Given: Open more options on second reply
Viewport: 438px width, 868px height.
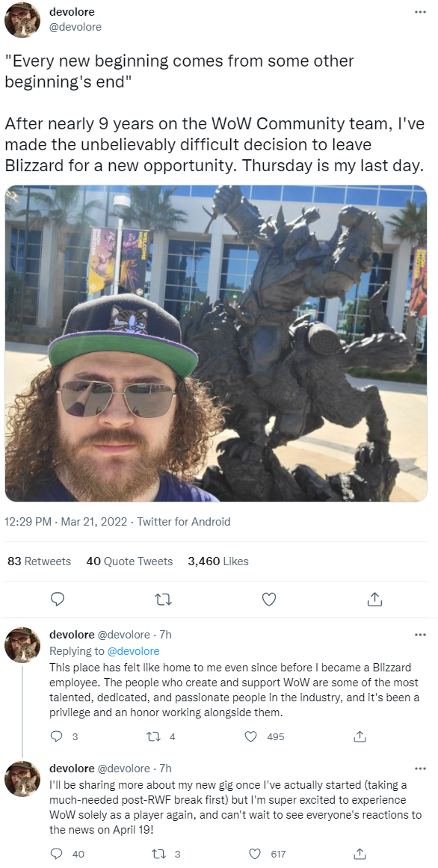Looking at the screenshot, I should coord(420,769).
